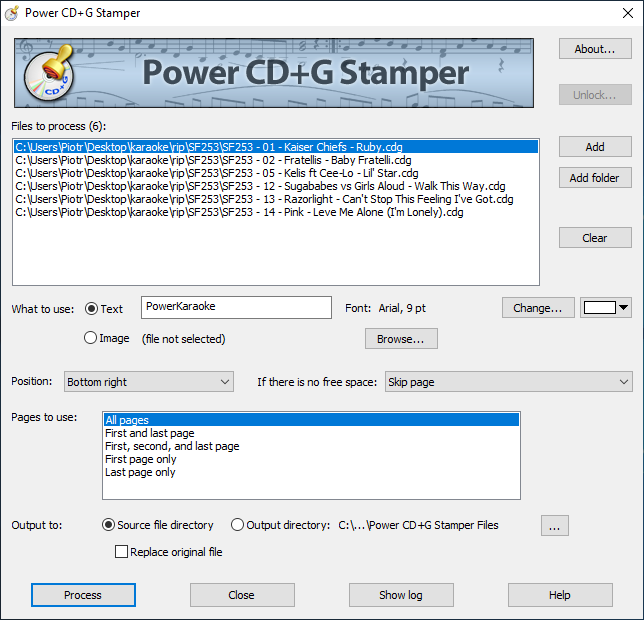The width and height of the screenshot is (644, 620).
Task: Click the Power CD+G Stamper banner image
Action: point(274,73)
